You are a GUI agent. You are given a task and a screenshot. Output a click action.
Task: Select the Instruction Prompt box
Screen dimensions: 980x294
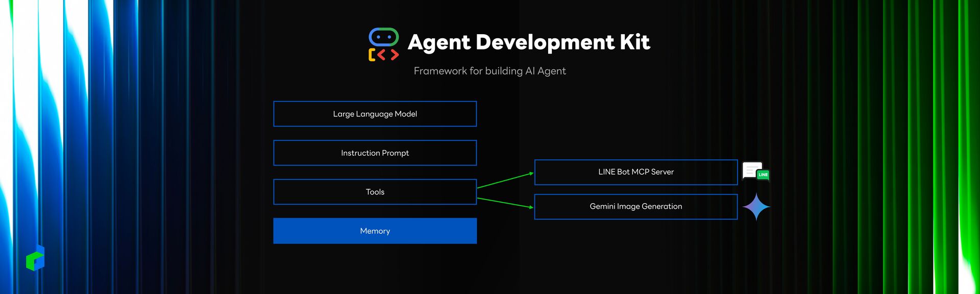pyautogui.click(x=375, y=153)
